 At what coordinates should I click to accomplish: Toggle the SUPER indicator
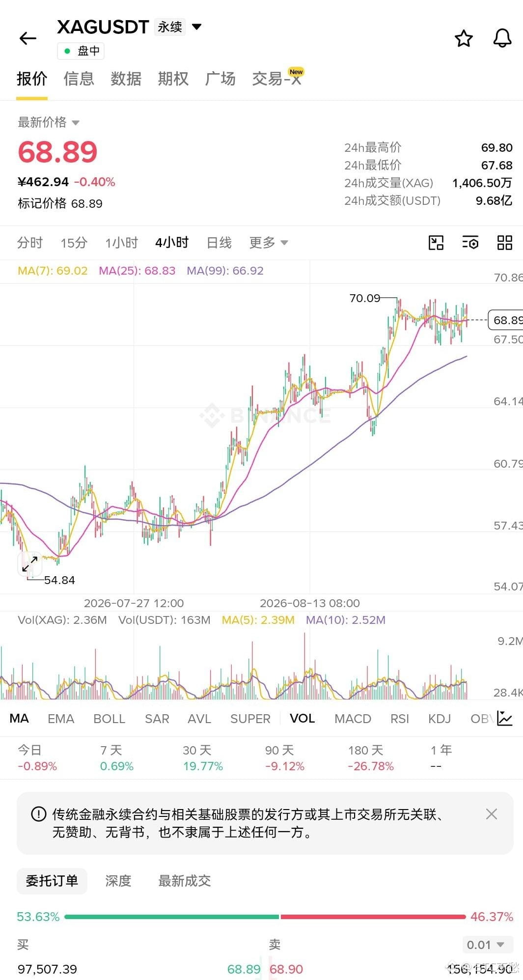point(250,719)
